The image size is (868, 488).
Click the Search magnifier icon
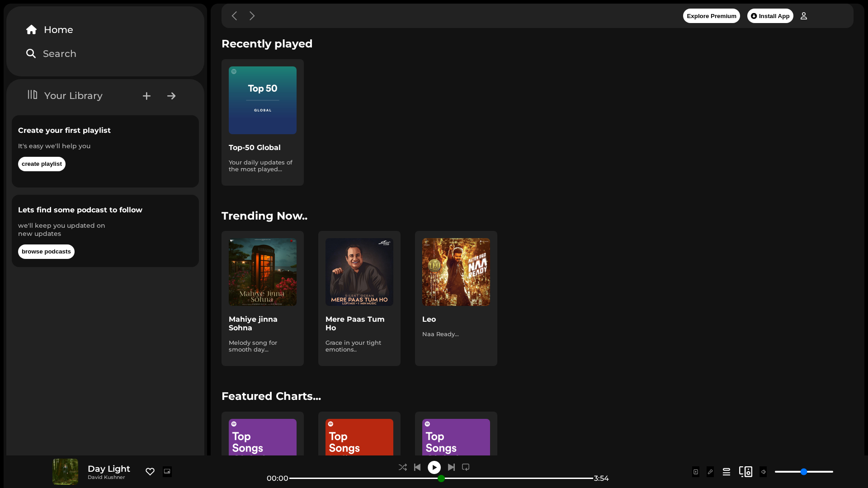(x=31, y=54)
